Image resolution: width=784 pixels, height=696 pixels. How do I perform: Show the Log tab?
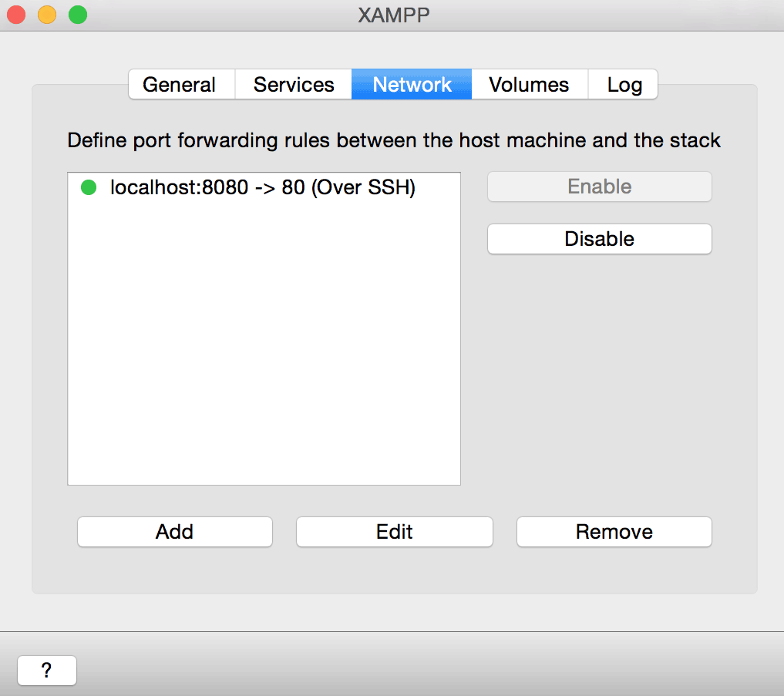pos(624,85)
